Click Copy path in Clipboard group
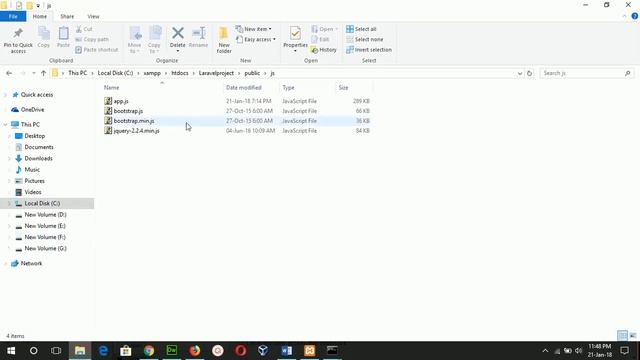 click(92, 39)
